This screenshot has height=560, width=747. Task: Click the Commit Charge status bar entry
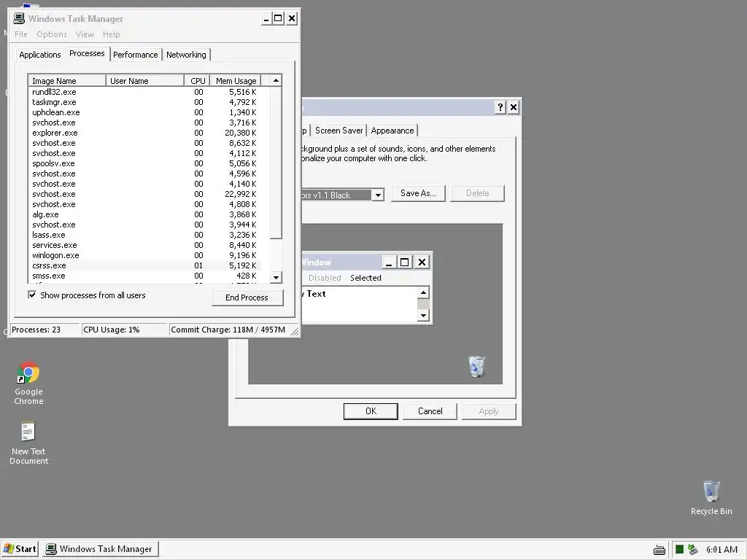[x=228, y=330]
